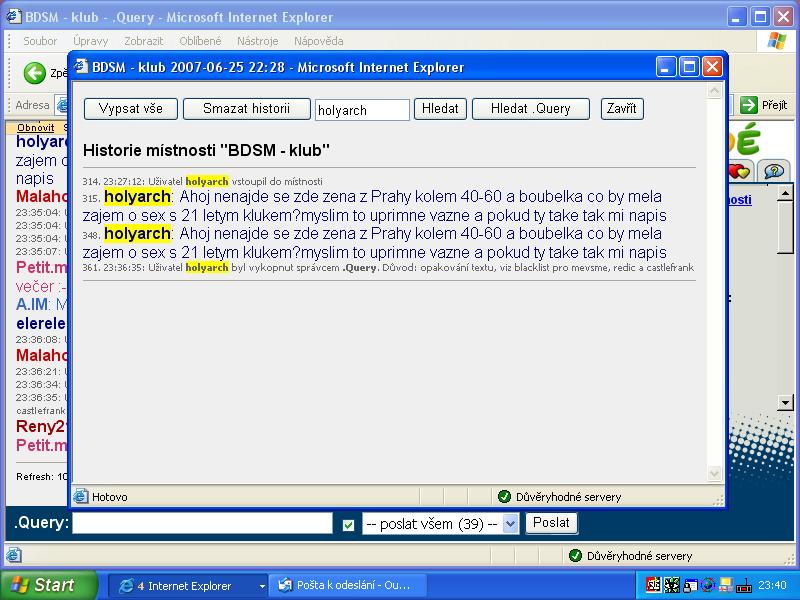Open taskbar item Pošta k odeslání Outlook
Screen dimensions: 800x600
[348, 586]
